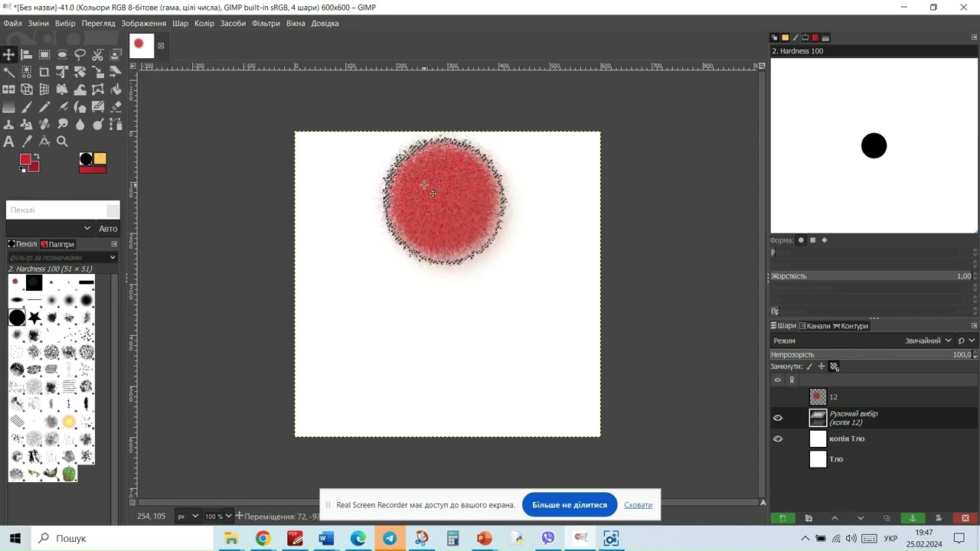Select the Smudge tool

pyautogui.click(x=62, y=125)
